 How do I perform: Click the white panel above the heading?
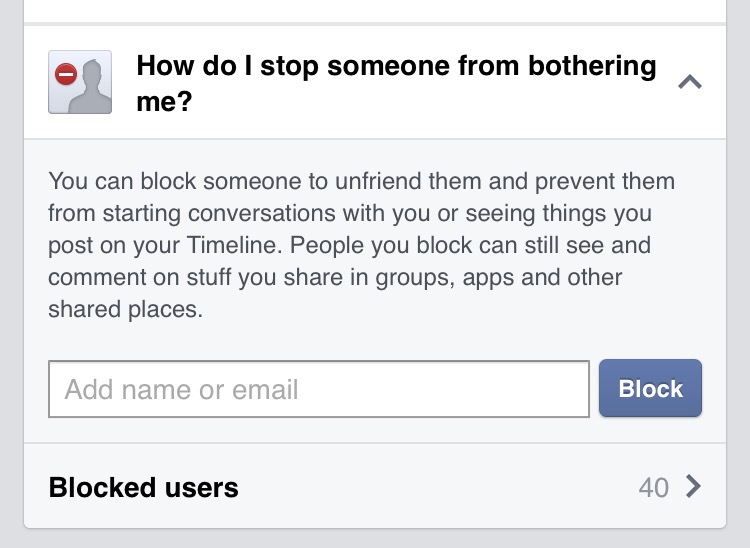[x=374, y=10]
